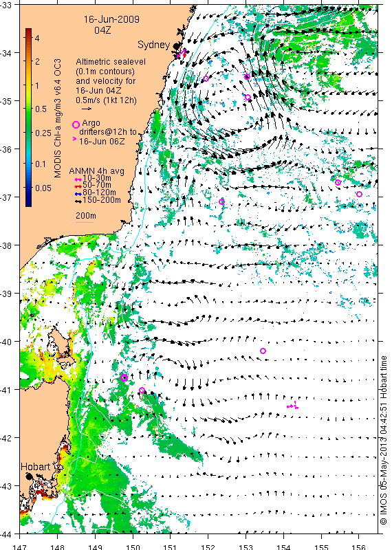This screenshot has width=392, height=550.
Task: Click the magenta drifter track cluster offshore
Action: tap(293, 406)
